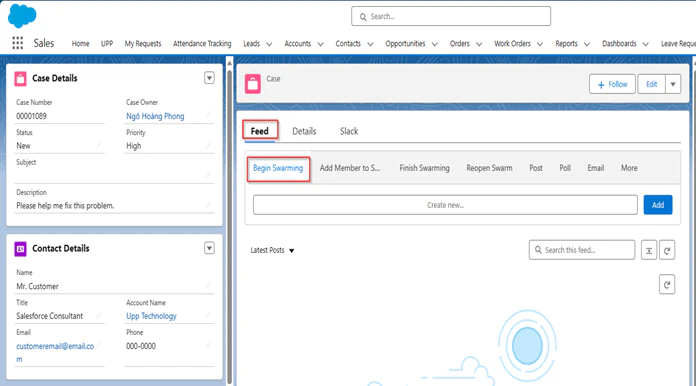Select the Post action
Screen dimensions: 696x386
coord(536,168)
